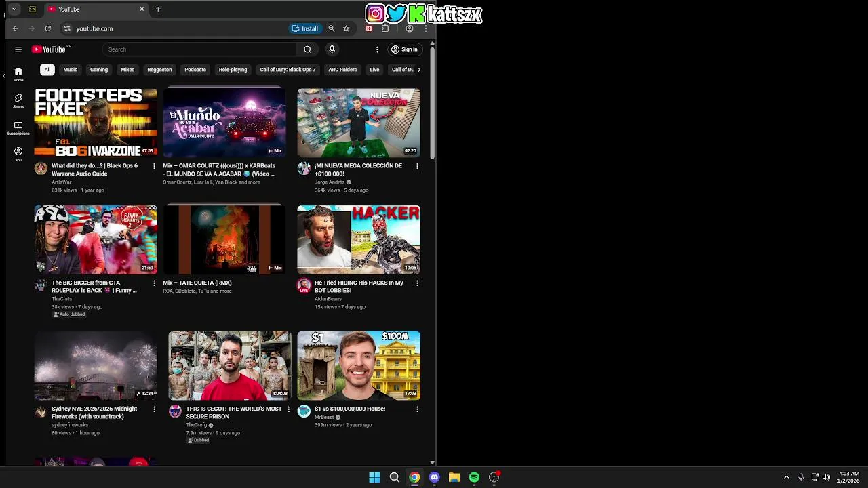Open YouTube settings three-dot menu
The image size is (868, 488).
pos(377,49)
